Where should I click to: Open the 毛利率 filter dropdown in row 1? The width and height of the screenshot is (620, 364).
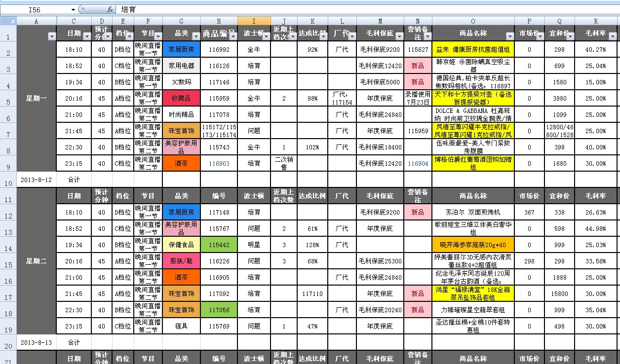point(614,36)
